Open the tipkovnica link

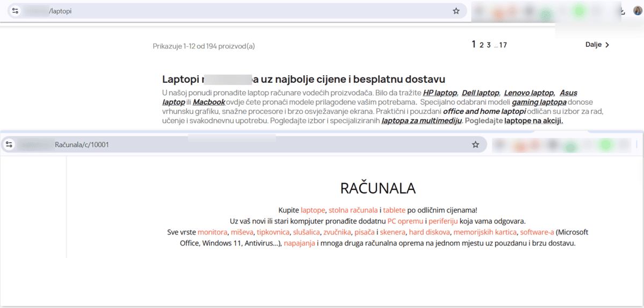coord(273,232)
